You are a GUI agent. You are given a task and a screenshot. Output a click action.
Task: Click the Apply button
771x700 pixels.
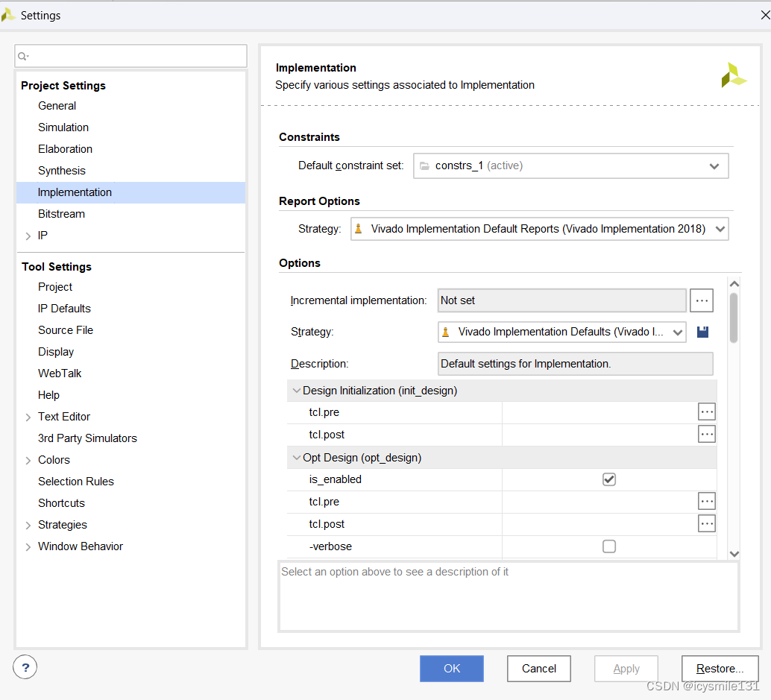pyautogui.click(x=626, y=669)
